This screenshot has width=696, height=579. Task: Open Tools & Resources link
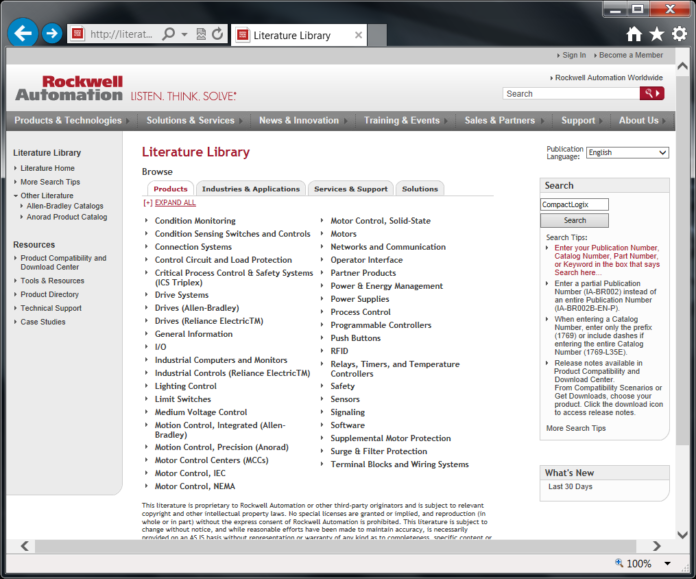tap(52, 281)
